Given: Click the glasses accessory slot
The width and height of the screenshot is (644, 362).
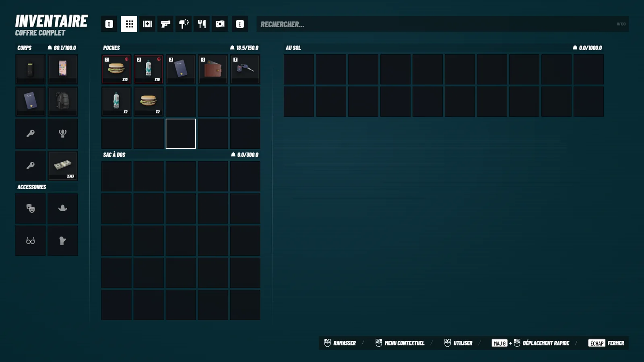Looking at the screenshot, I should coord(31,241).
